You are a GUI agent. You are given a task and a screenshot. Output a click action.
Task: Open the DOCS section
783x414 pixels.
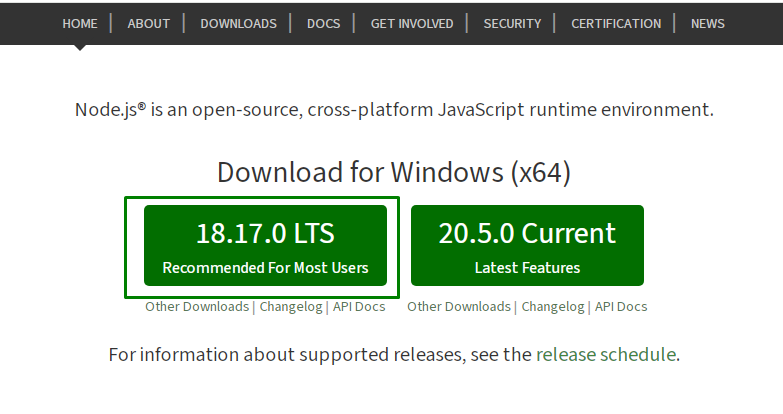pyautogui.click(x=323, y=23)
